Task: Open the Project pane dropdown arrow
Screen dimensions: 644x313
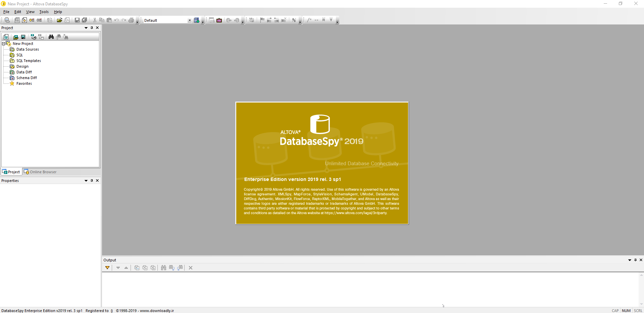Action: (86, 28)
